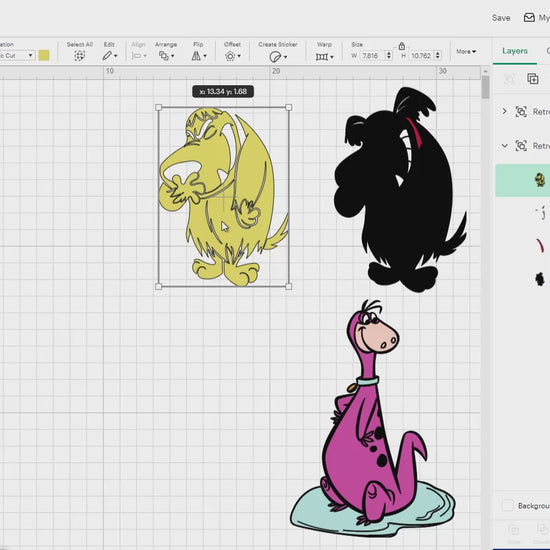Collapse the expanded Retro layer group
The height and width of the screenshot is (550, 550).
coord(504,145)
